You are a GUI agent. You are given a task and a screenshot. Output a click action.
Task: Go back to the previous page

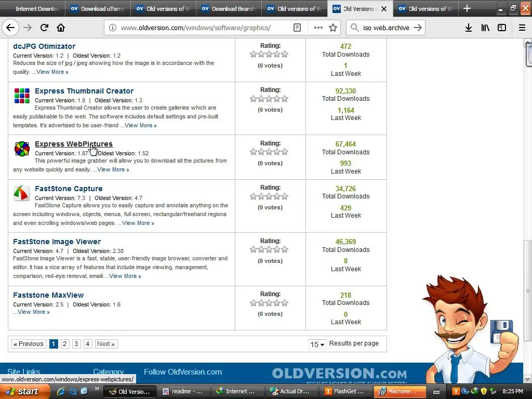10,28
